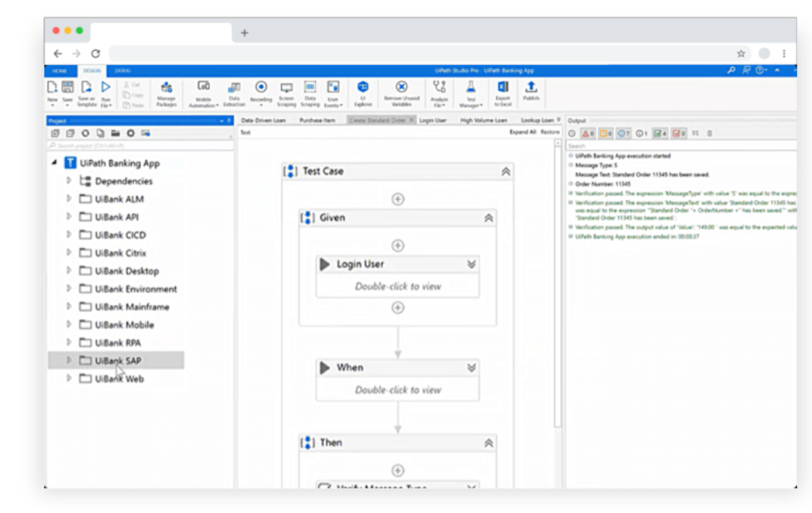
Task: Click the trash icon to clear Output
Action: [x=710, y=133]
